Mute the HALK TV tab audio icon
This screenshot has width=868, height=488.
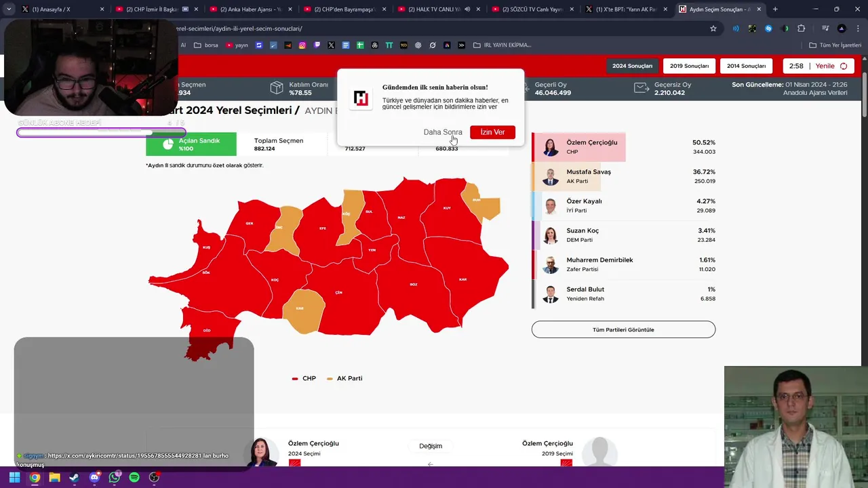click(467, 9)
